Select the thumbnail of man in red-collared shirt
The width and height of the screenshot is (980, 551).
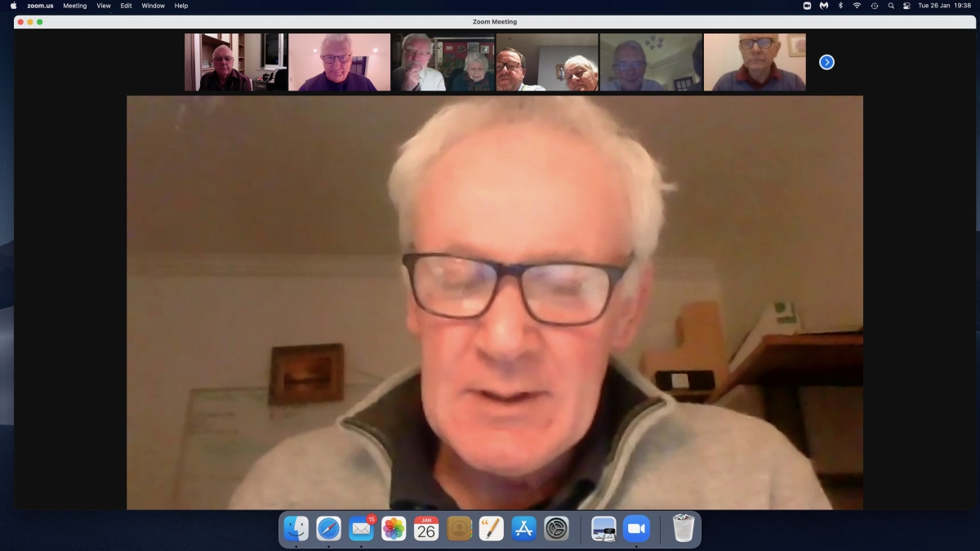(x=755, y=62)
